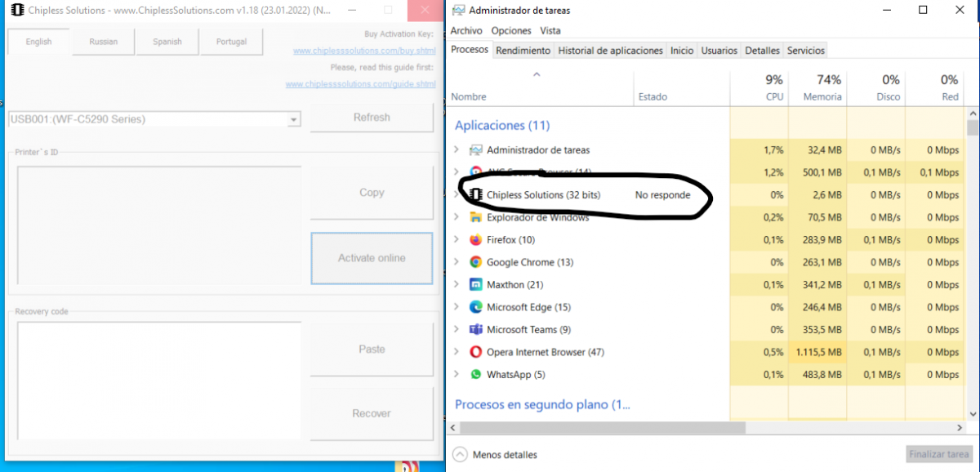The height and width of the screenshot is (472, 980).
Task: Click inside the Recovery code text box
Action: (158, 381)
